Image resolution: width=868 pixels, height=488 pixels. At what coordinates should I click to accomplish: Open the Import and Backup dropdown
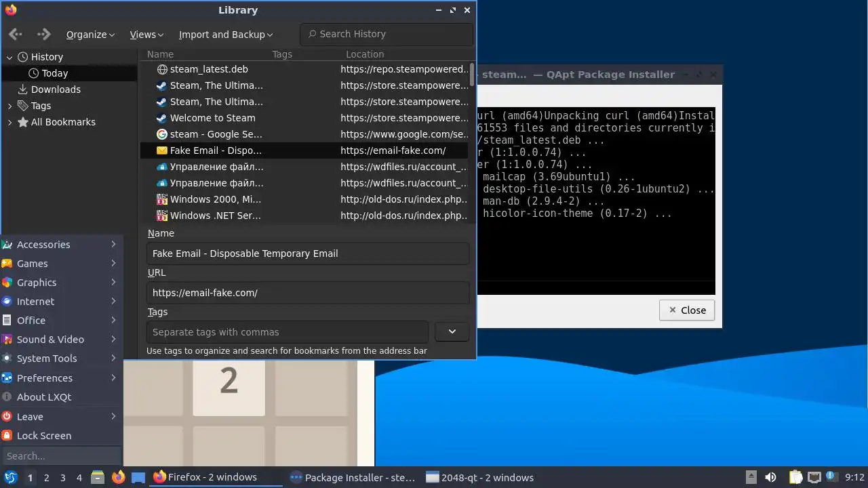(226, 35)
